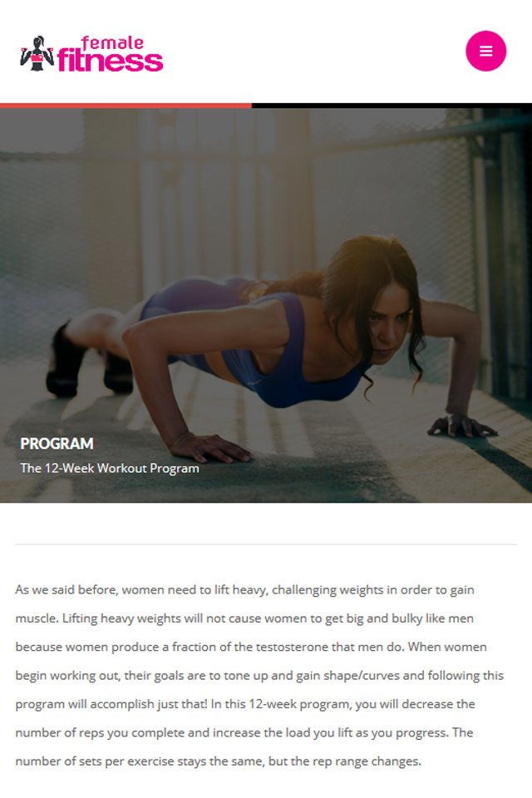The width and height of the screenshot is (532, 798).
Task: Click the pink "fitness" word in logo
Action: coord(111,60)
